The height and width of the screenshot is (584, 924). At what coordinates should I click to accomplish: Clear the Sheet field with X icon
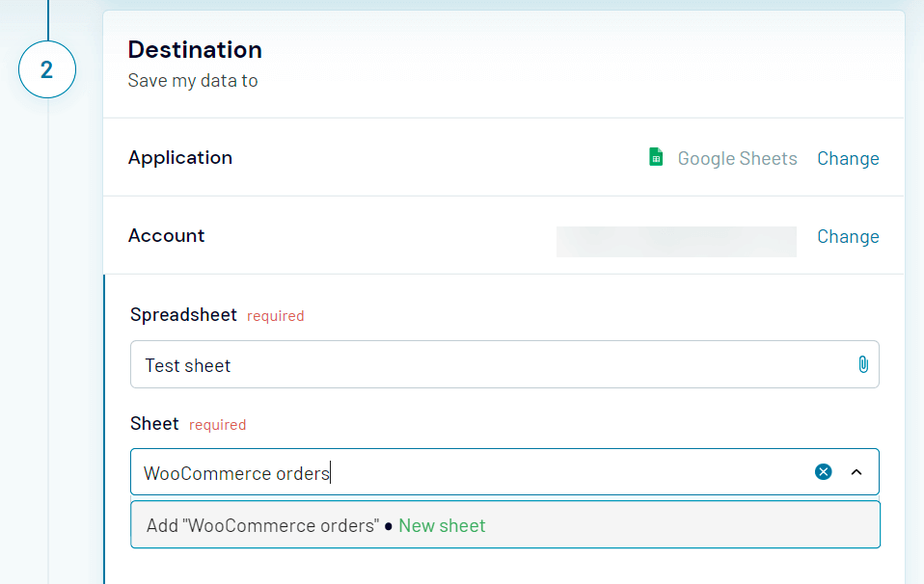[824, 471]
